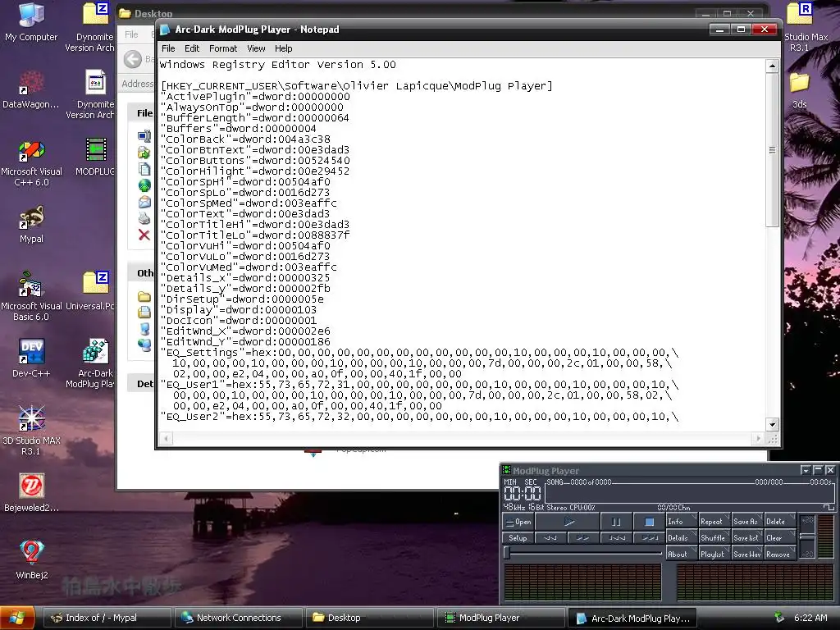Show song Info in ModPlug Player
This screenshot has height=630, width=840.
pyautogui.click(x=682, y=521)
